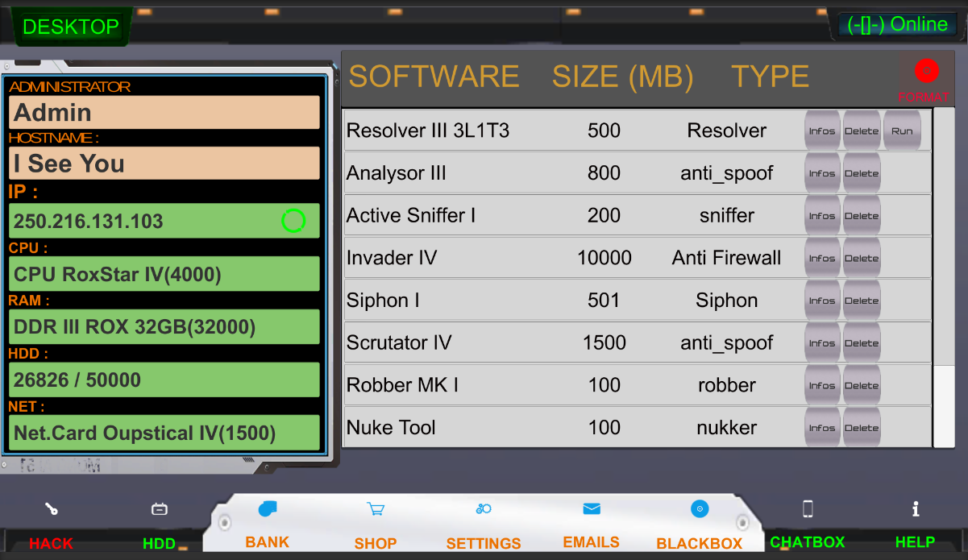This screenshot has width=968, height=560.
Task: Click the nukker type cell
Action: pyautogui.click(x=727, y=428)
